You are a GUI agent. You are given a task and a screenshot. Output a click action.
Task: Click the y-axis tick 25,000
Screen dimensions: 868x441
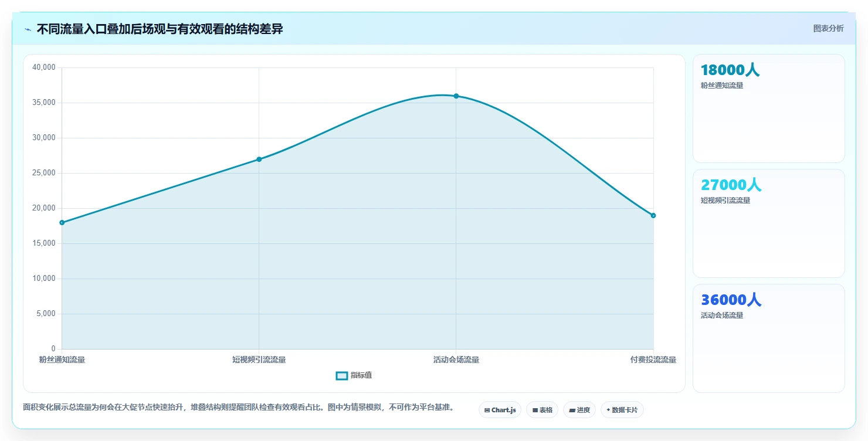tap(44, 173)
